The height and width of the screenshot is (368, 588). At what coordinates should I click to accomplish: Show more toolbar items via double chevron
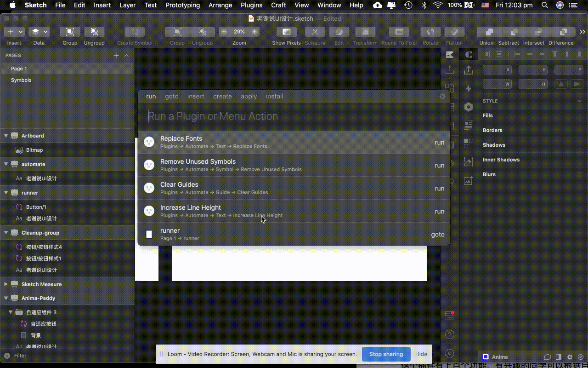[x=582, y=32]
